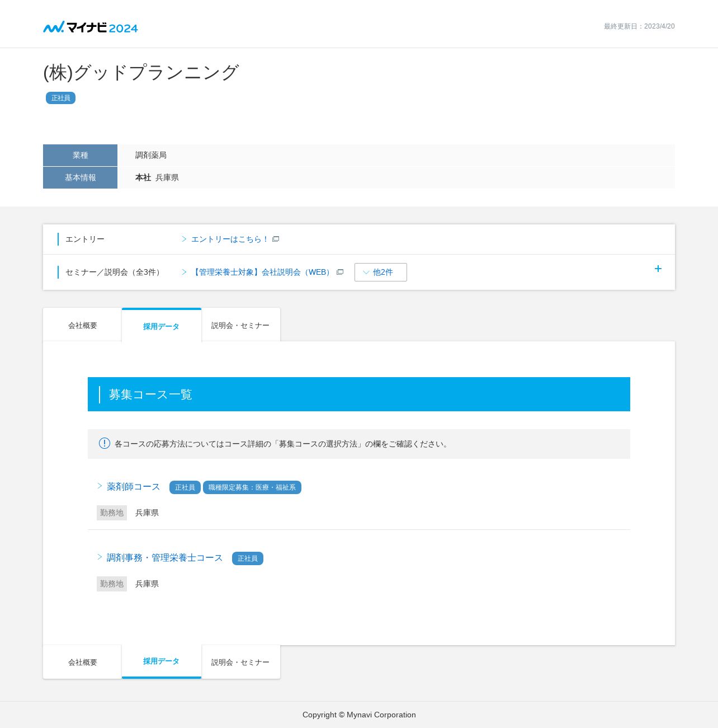718x728 pixels.
Task: Click Copyright © Mynavi Corporation text
Action: click(359, 715)
